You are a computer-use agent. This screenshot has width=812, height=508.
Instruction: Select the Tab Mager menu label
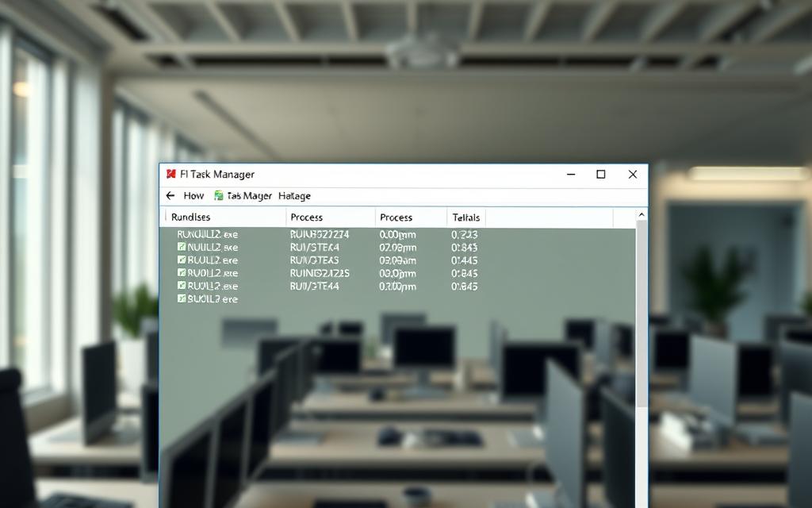(249, 196)
